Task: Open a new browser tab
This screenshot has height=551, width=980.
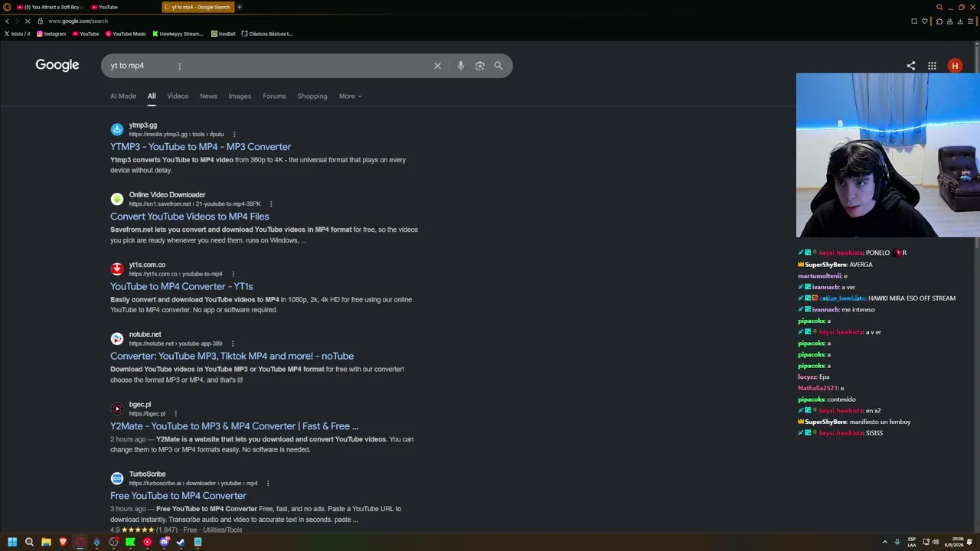Action: (239, 7)
